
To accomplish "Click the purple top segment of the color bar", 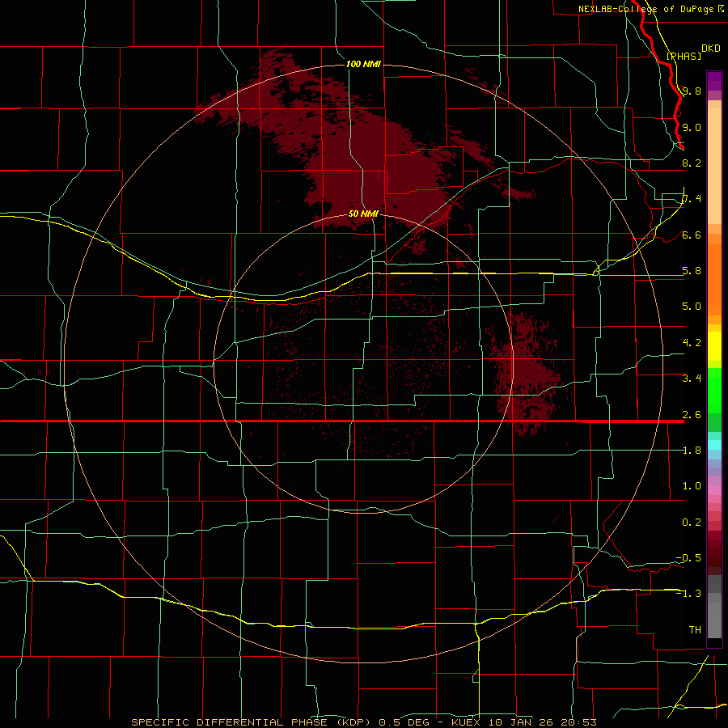I will click(x=714, y=81).
